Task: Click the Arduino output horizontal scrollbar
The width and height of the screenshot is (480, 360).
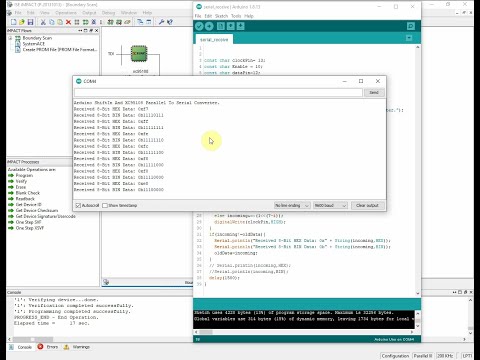Action: pos(206,332)
